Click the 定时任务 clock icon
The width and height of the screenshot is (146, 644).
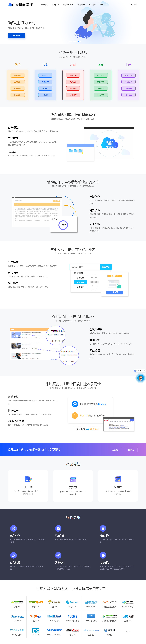tap(103, 555)
